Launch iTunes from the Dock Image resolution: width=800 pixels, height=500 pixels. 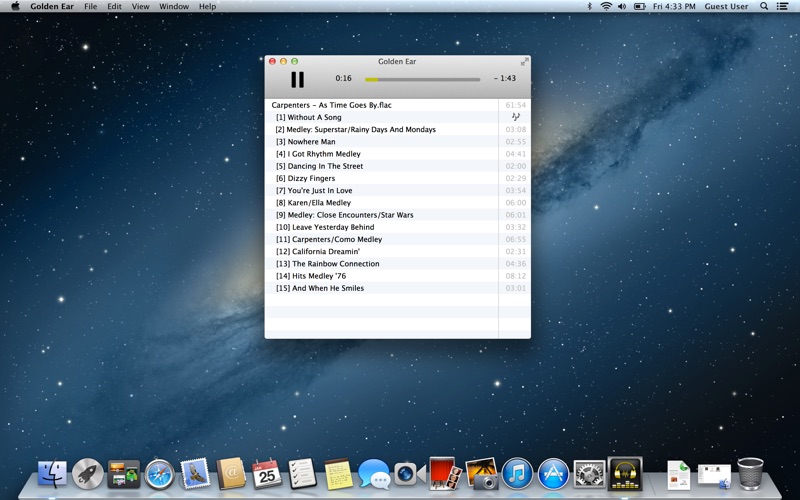(x=517, y=474)
